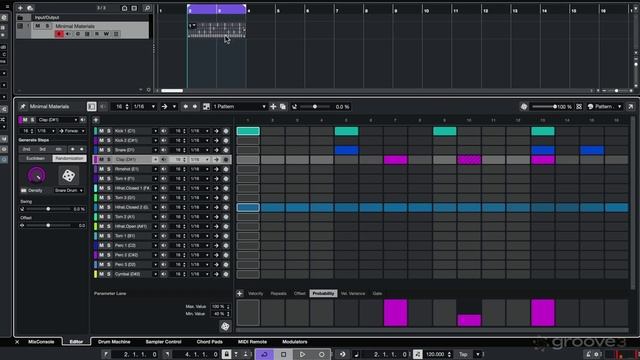Screen dimensions: 640x360
Task: Open the Pattern mode dropdown at top right
Action: (604, 107)
